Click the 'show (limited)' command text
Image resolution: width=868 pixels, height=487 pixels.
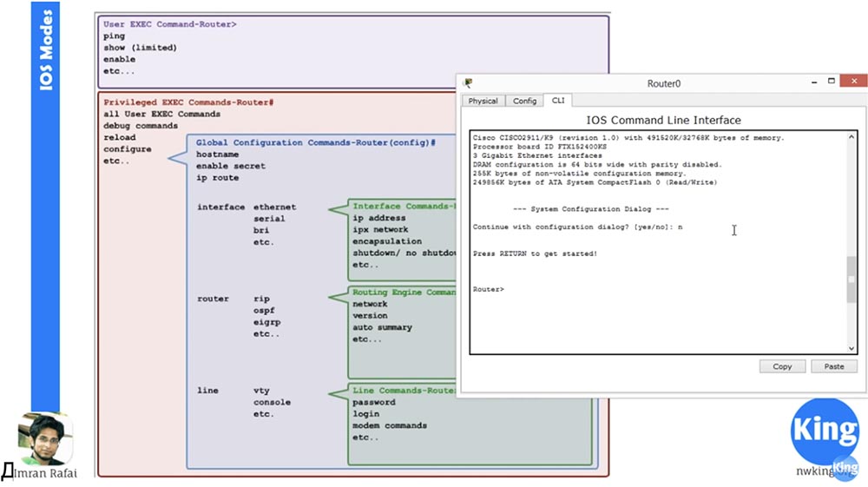(140, 48)
